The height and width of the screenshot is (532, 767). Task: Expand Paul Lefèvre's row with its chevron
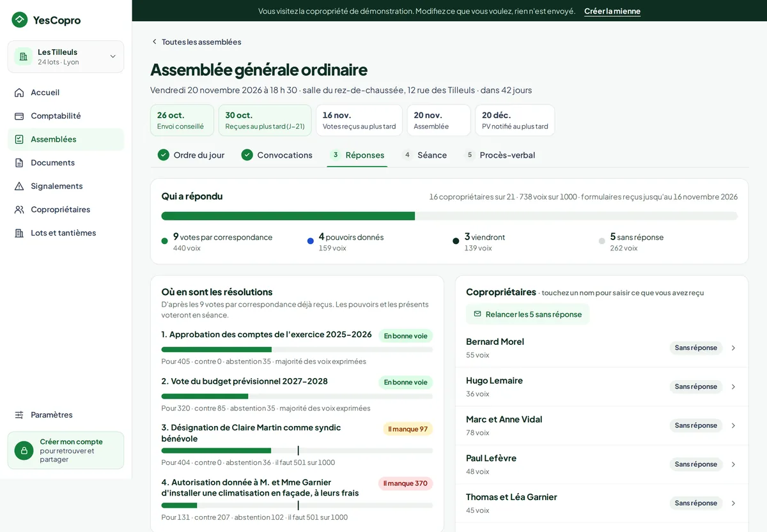(733, 464)
